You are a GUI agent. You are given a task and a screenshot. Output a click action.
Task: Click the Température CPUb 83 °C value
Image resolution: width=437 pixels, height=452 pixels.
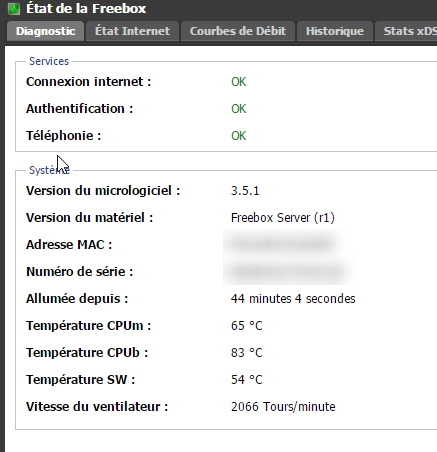click(247, 353)
